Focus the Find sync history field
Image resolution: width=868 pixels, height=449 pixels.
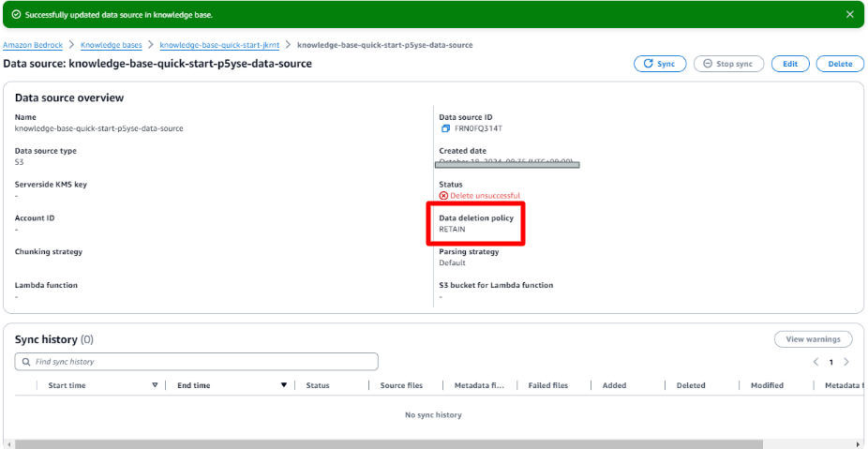[197, 362]
